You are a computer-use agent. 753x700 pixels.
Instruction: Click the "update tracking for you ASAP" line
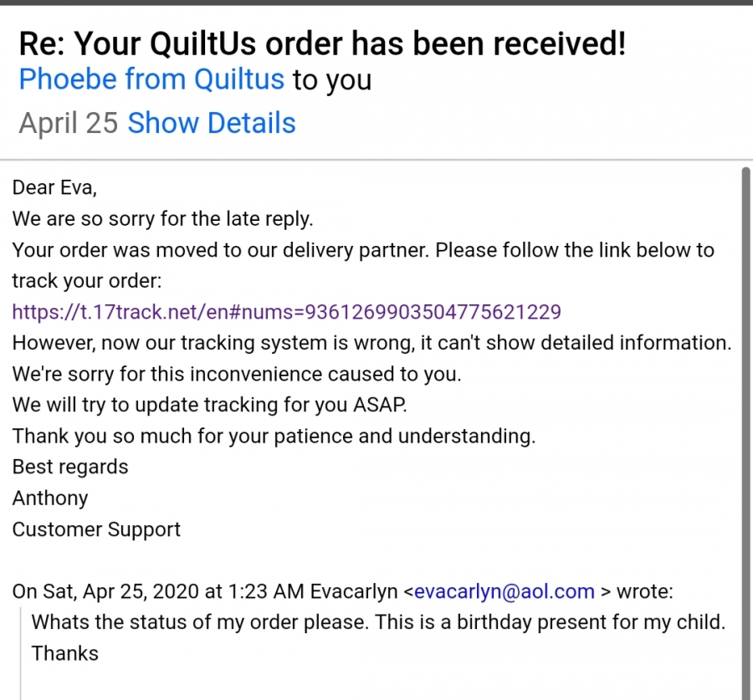pyautogui.click(x=209, y=405)
